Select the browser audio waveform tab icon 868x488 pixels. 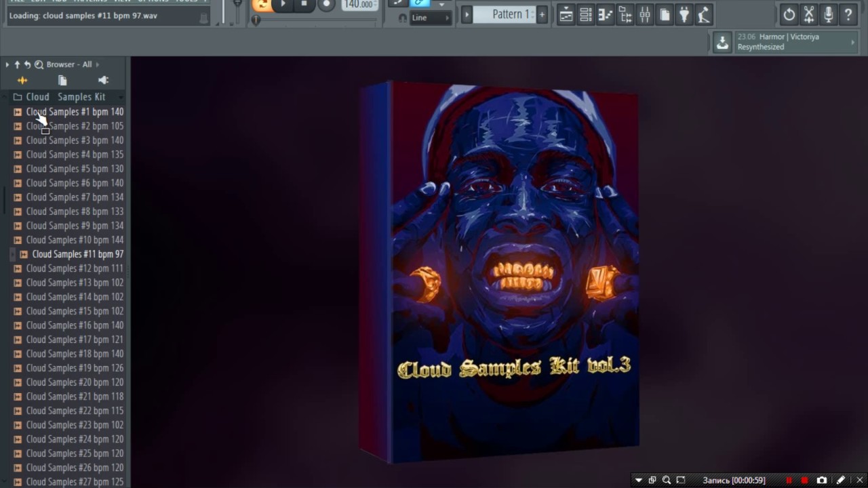coord(22,80)
